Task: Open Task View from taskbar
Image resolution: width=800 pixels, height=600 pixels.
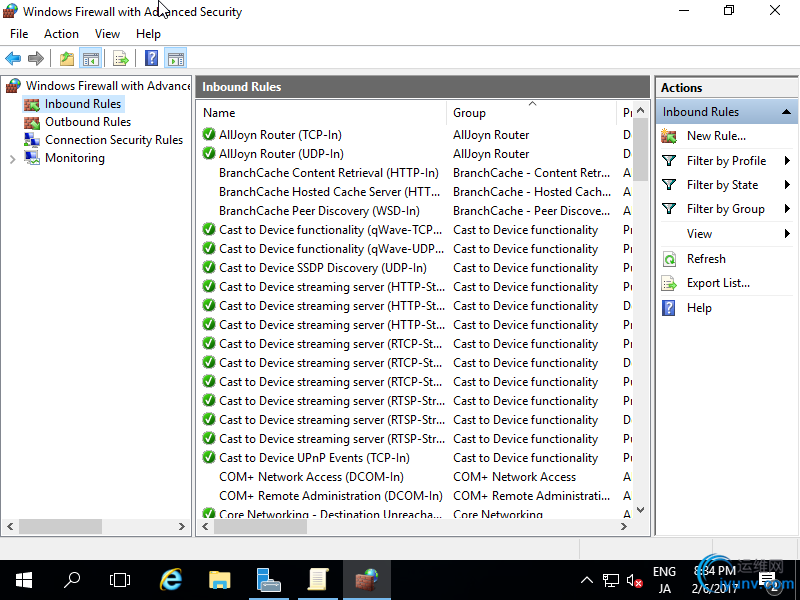Action: tap(120, 580)
